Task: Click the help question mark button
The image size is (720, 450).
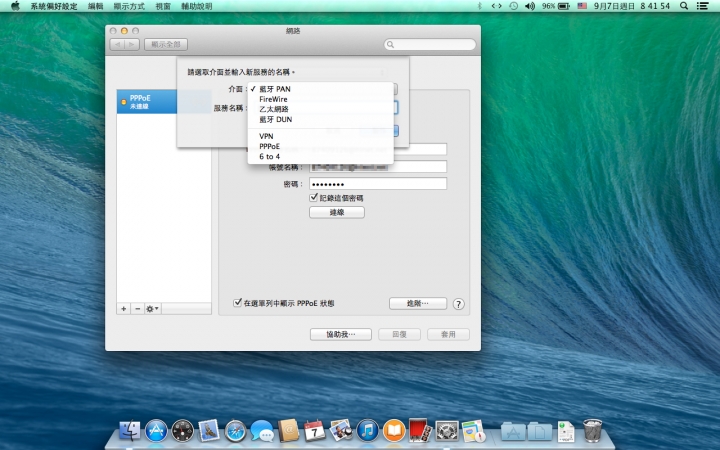Action: click(458, 304)
